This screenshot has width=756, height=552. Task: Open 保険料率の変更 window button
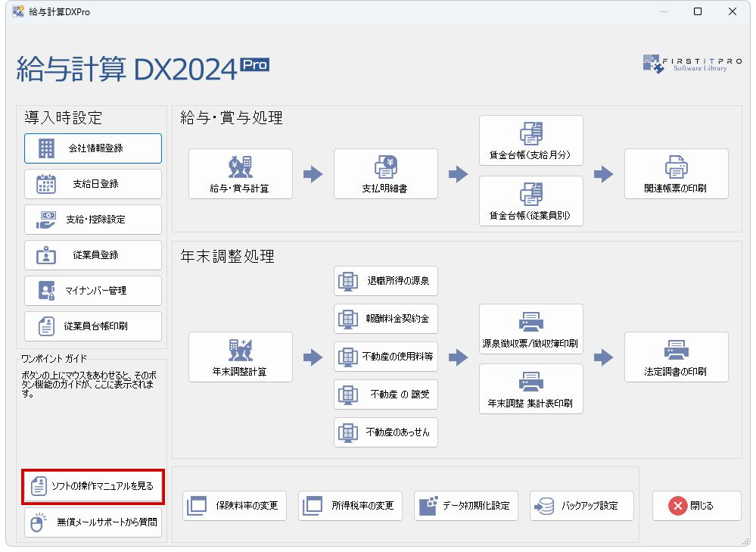tap(235, 506)
